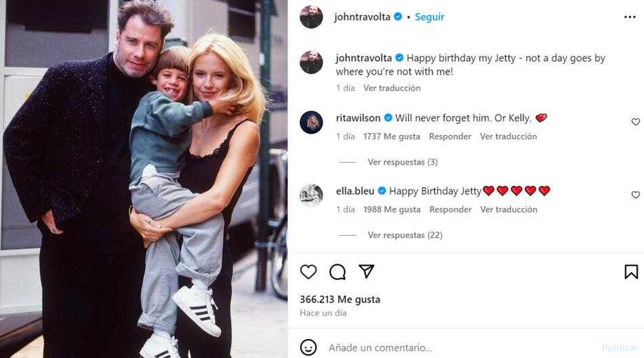Share the post via paper plane icon
644x358 pixels.
point(366,272)
